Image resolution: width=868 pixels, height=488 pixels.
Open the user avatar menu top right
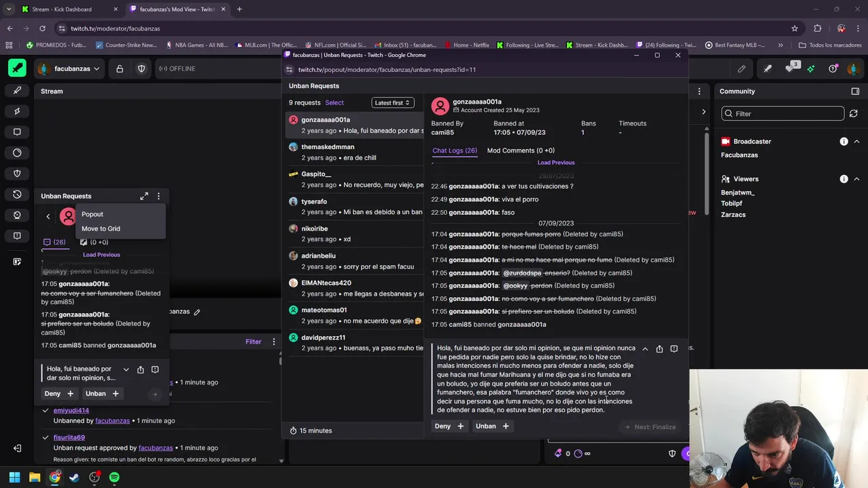(x=853, y=68)
